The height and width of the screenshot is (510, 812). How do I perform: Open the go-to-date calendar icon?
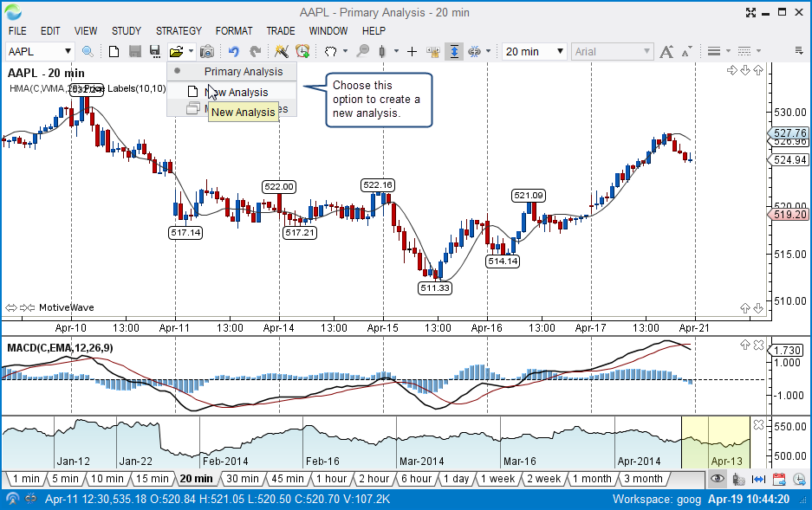(x=779, y=479)
